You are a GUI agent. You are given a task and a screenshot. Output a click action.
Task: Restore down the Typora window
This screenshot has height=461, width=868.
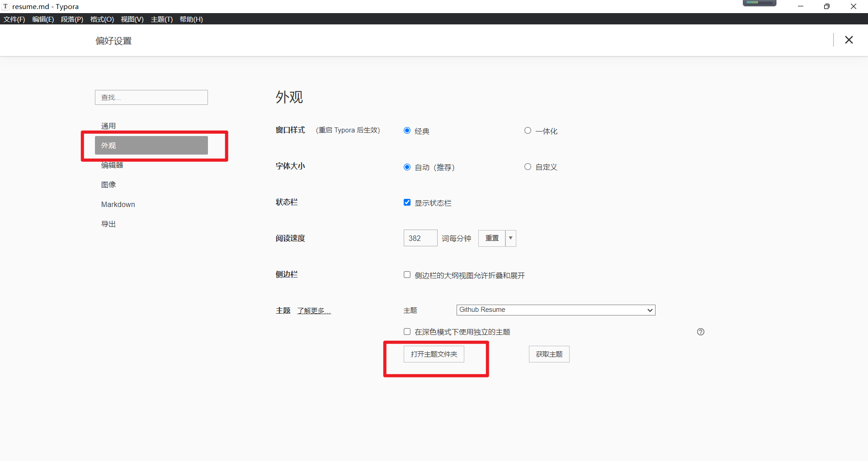[x=827, y=6]
